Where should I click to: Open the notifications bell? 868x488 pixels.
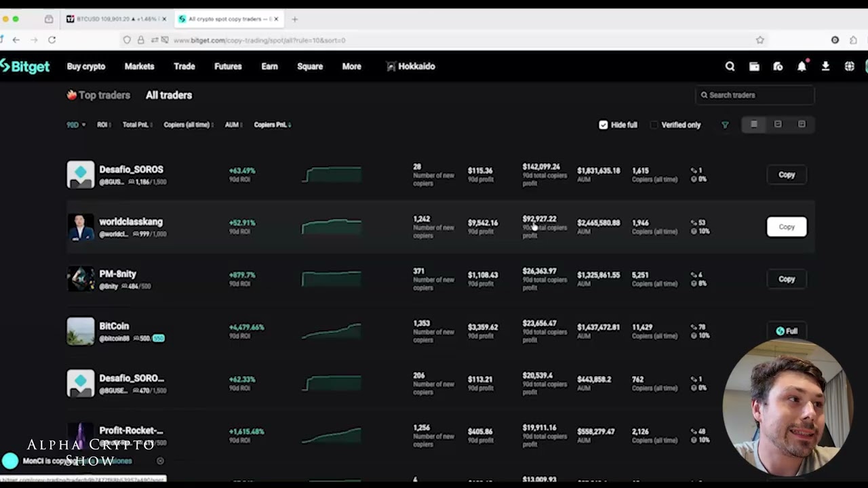coord(802,66)
